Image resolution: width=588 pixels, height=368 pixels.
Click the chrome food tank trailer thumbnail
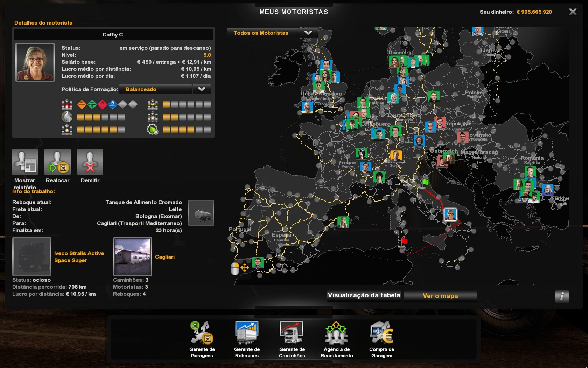click(201, 213)
